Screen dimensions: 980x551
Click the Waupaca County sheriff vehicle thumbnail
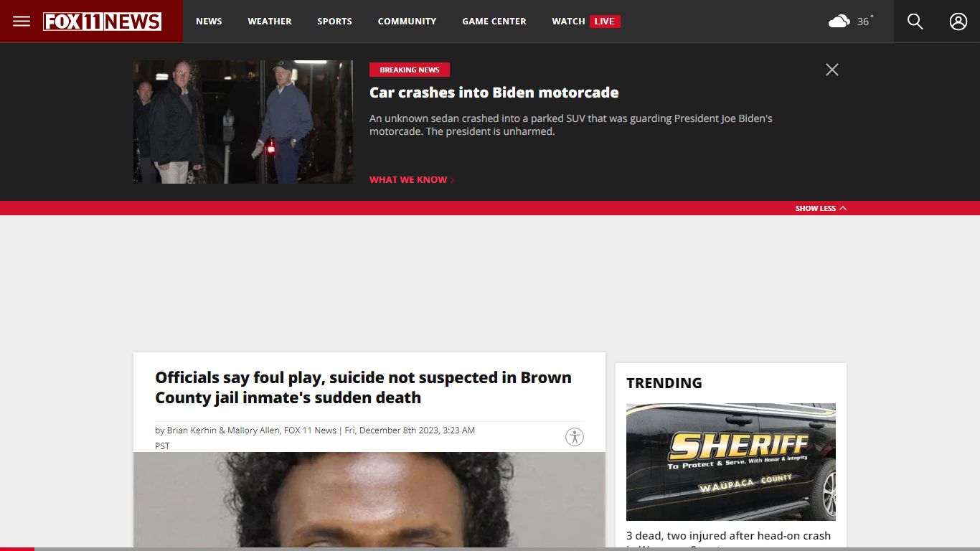730,461
